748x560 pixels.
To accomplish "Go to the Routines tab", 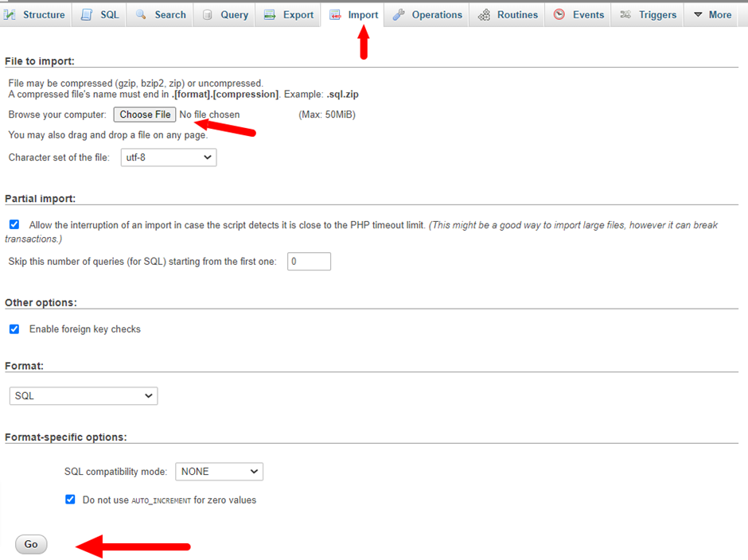I will click(x=507, y=15).
